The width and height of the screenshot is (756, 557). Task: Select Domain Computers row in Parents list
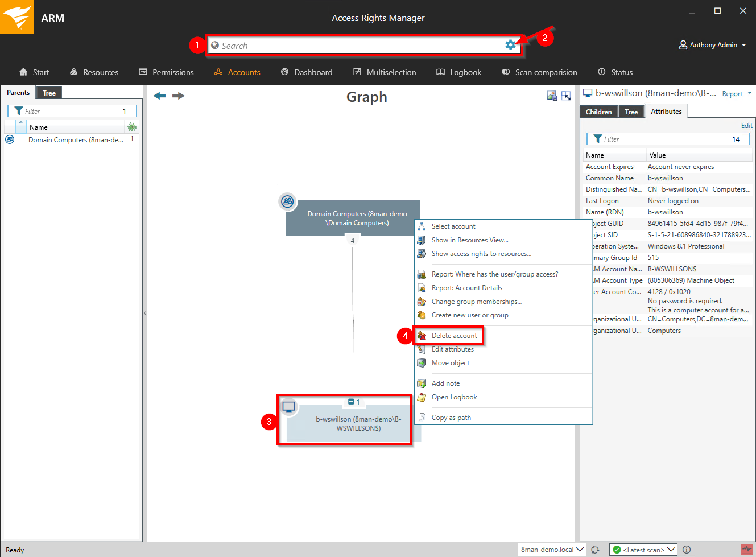coord(74,140)
